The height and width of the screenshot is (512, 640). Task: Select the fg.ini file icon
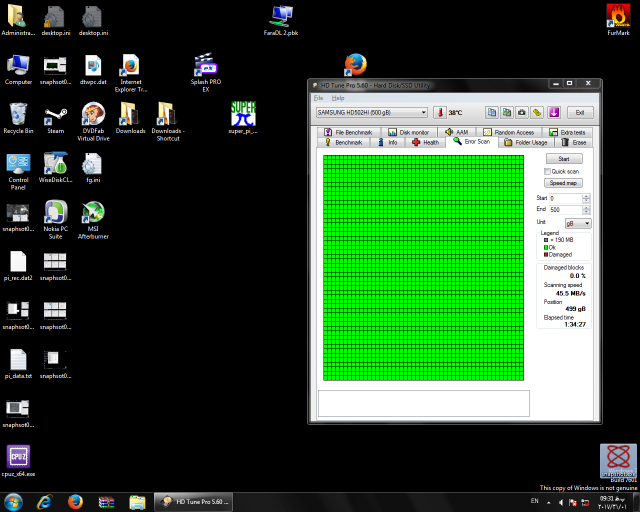pyautogui.click(x=93, y=167)
